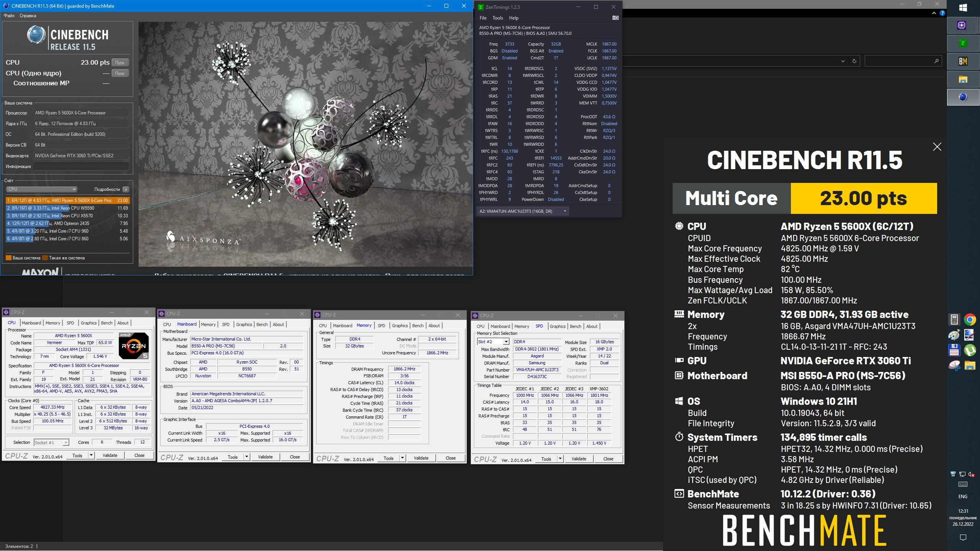Switch to Bench tab in CPU-Z CPU window
This screenshot has height=551, width=980.
coord(106,323)
